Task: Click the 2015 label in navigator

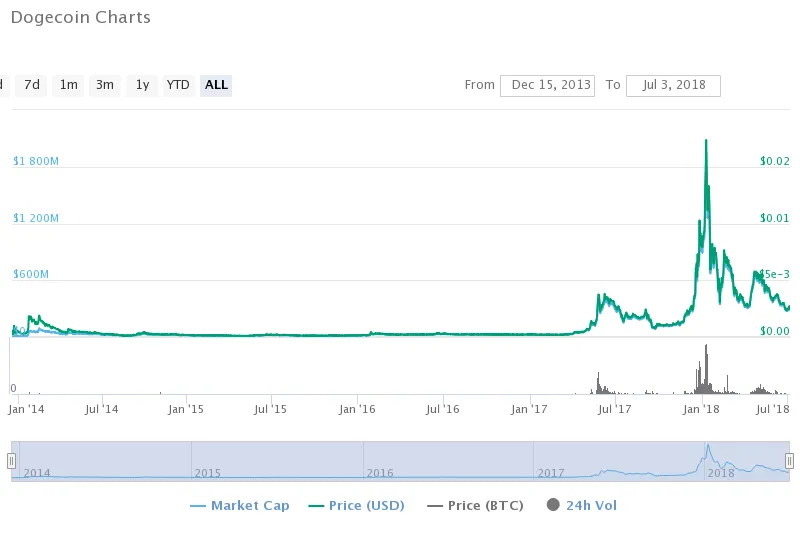Action: (x=207, y=473)
